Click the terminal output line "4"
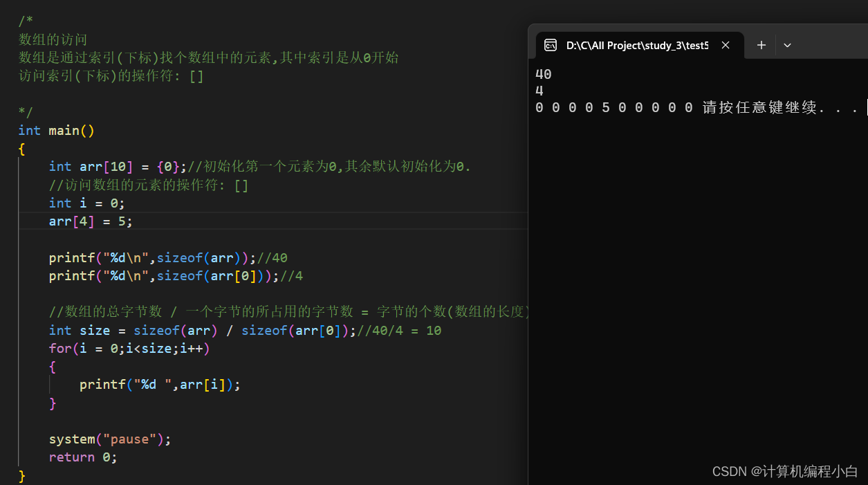Screen dimensions: 868x485 (539, 91)
